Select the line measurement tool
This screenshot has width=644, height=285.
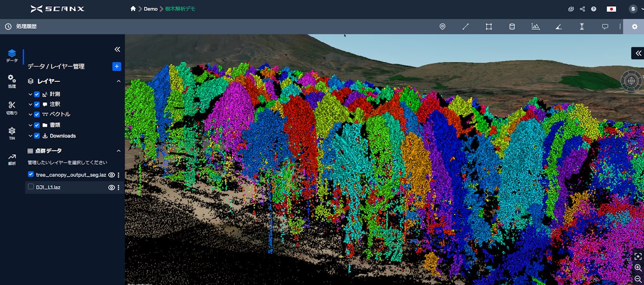(x=465, y=26)
